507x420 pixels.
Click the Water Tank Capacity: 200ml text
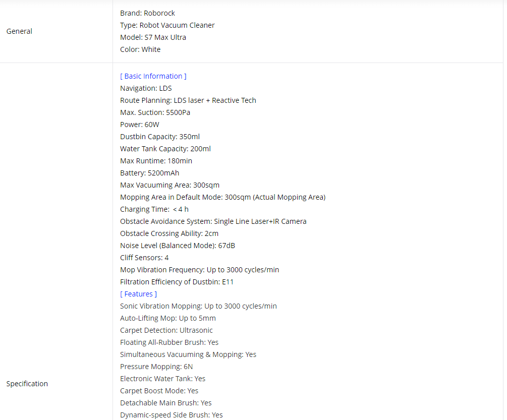click(165, 149)
